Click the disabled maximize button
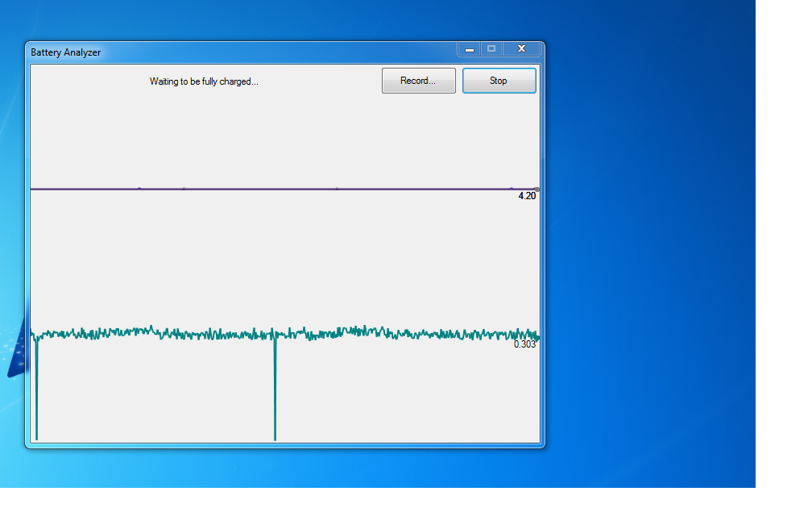The image size is (812, 508). (491, 49)
